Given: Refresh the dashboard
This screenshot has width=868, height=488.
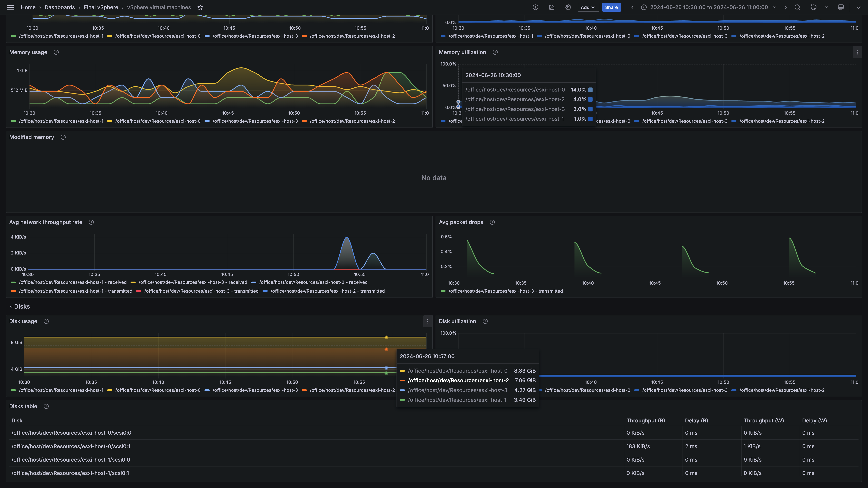Looking at the screenshot, I should click(x=813, y=7).
